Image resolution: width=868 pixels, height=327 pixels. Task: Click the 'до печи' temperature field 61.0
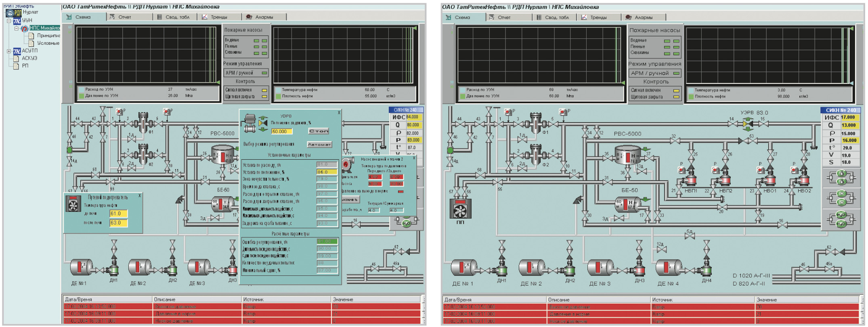(x=119, y=214)
